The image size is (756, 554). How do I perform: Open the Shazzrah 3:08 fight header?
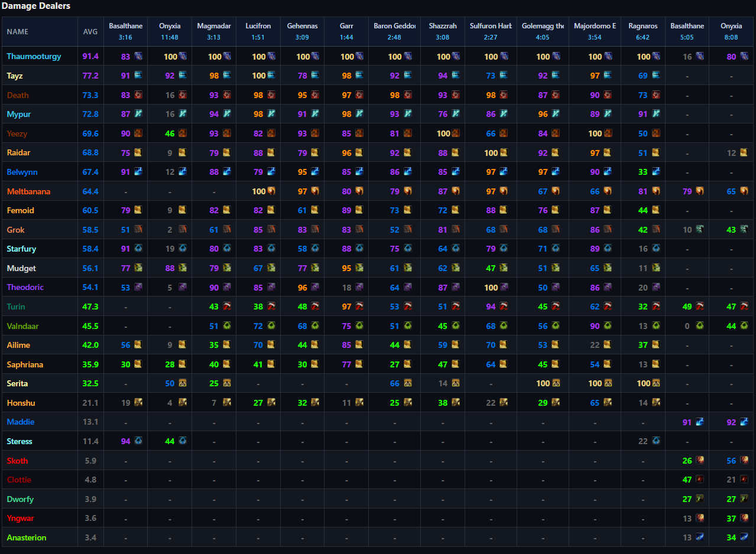443,32
